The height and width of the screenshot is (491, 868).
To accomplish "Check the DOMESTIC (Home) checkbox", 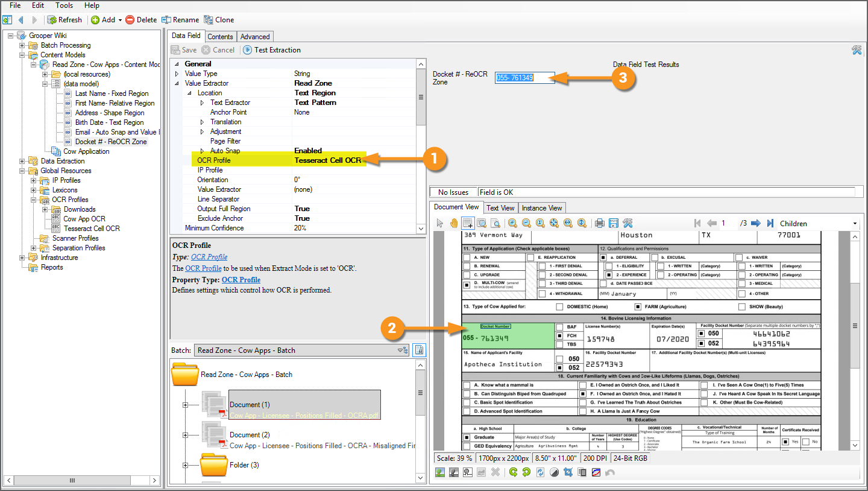I will pos(559,307).
